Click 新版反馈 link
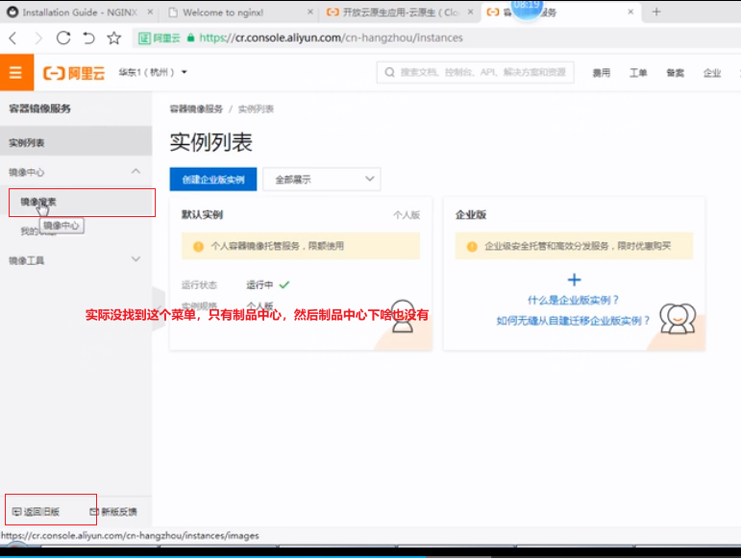Screen dimensions: 741x560 119,511
